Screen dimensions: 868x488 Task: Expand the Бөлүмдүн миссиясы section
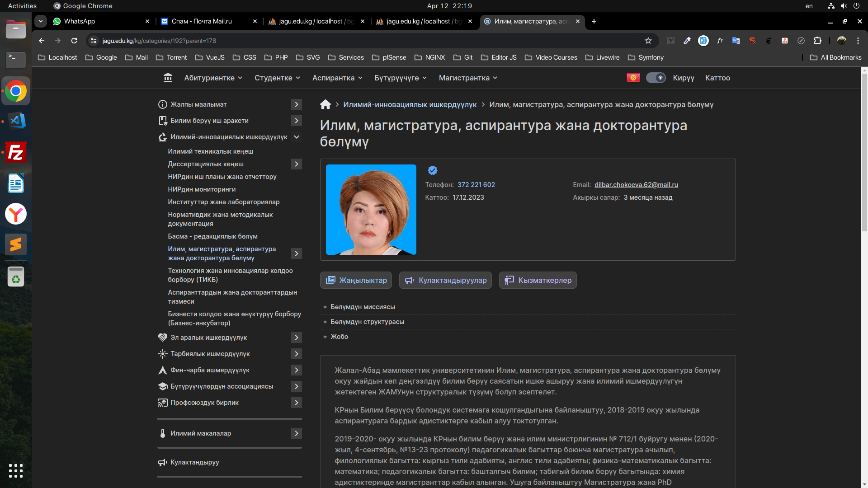[363, 307]
